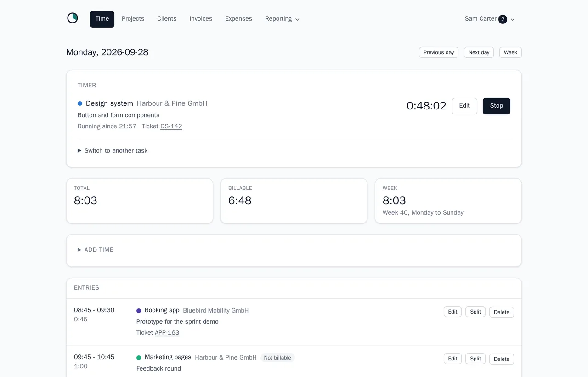
Task: Click the 09:45 - 10:45 time range
Action: 94,357
